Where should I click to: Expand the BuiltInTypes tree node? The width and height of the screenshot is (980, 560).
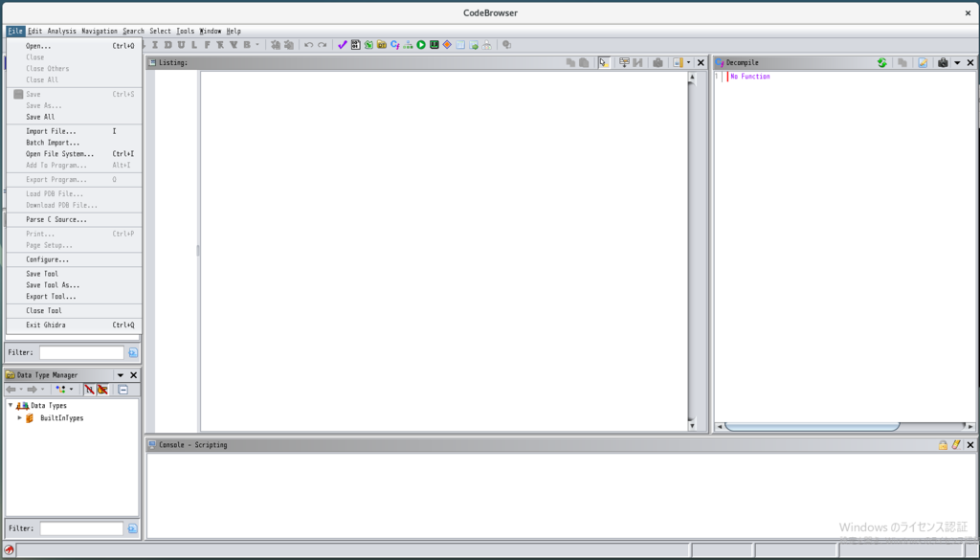coord(19,417)
